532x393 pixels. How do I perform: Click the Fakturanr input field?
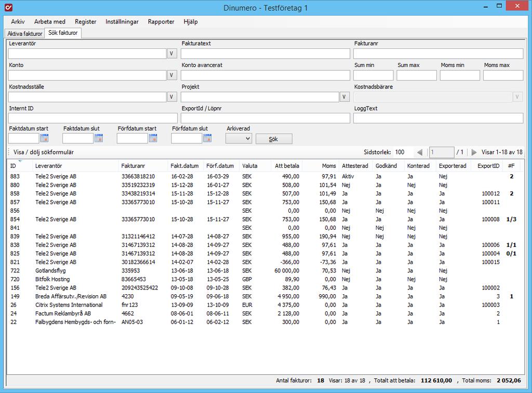click(438, 53)
